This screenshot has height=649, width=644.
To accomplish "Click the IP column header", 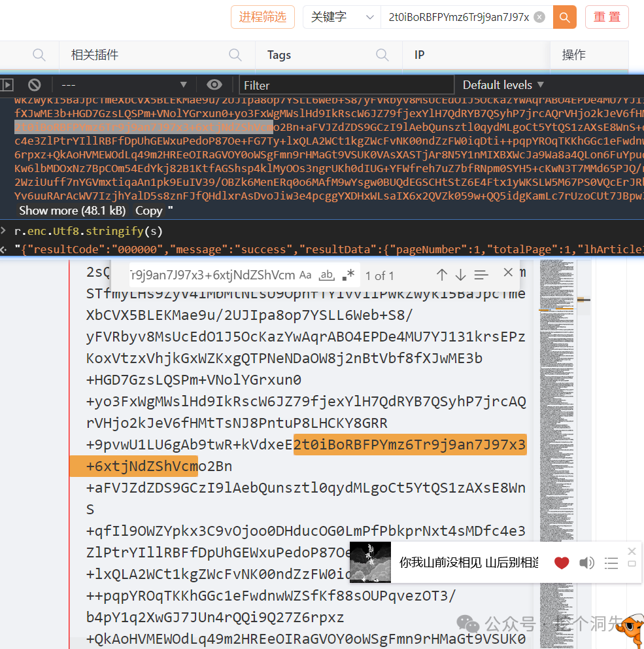I will (x=419, y=55).
